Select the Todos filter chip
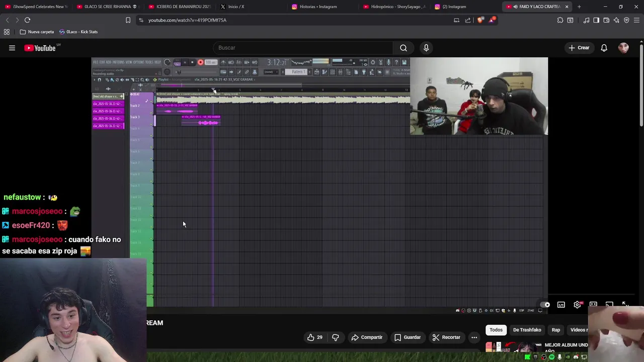644x362 pixels. click(496, 330)
